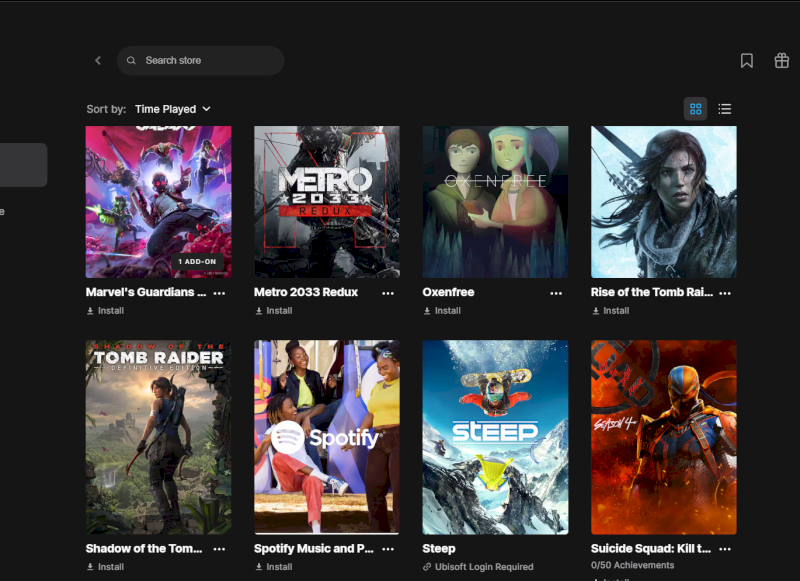
Task: Click the 1 ADD-ON badge
Action: pyautogui.click(x=197, y=261)
